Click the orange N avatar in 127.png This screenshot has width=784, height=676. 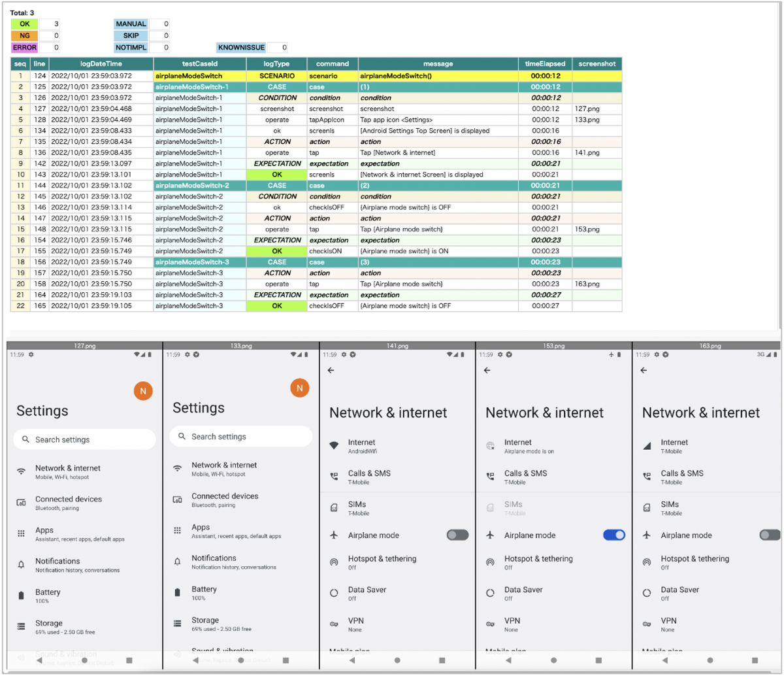point(143,391)
